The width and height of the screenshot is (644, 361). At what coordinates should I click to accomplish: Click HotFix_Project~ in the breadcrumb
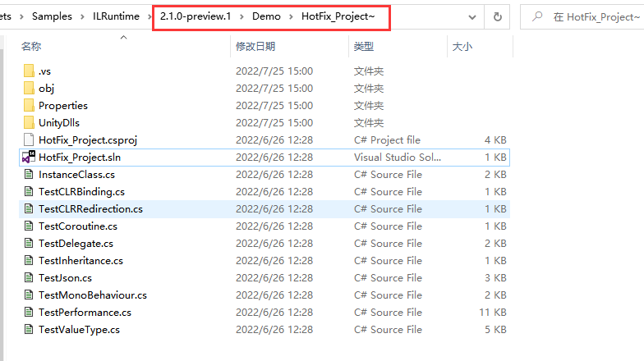338,16
